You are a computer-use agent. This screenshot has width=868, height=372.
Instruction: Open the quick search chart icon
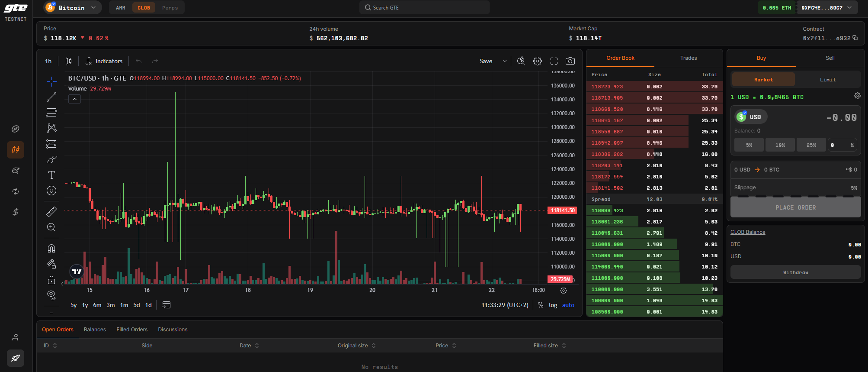(521, 61)
